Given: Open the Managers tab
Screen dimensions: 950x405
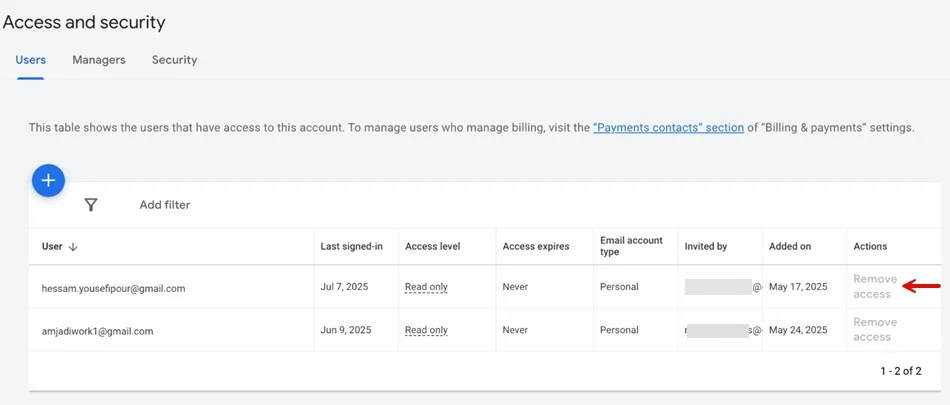Looking at the screenshot, I should point(99,60).
